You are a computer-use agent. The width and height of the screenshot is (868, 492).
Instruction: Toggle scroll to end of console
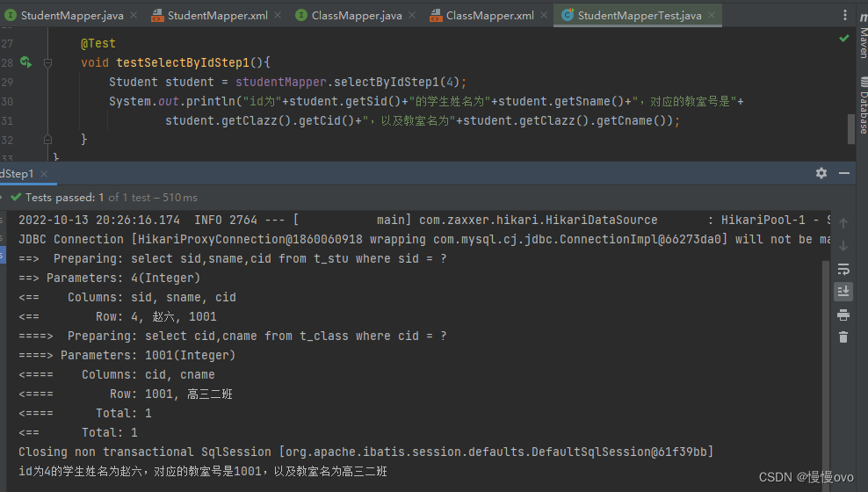[843, 291]
